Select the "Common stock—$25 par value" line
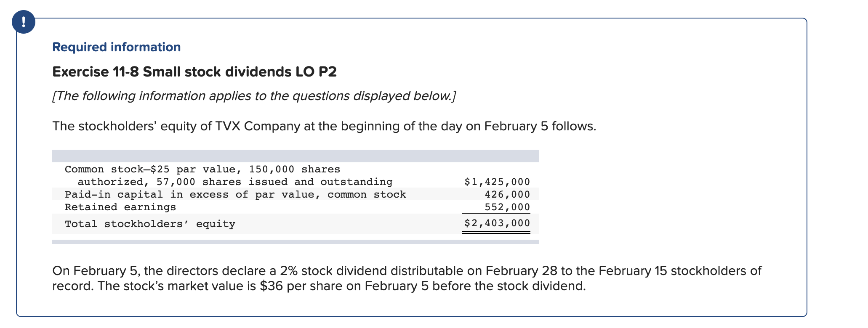 [x=202, y=169]
